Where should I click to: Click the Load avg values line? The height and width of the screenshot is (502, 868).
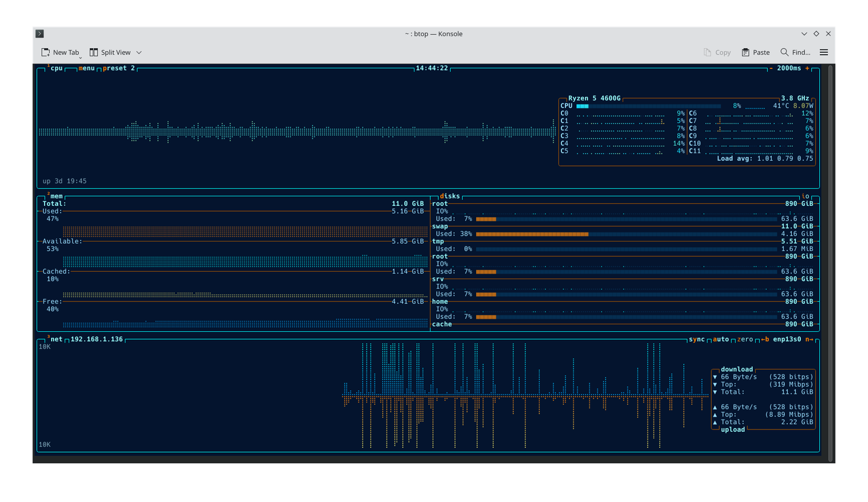tap(765, 159)
